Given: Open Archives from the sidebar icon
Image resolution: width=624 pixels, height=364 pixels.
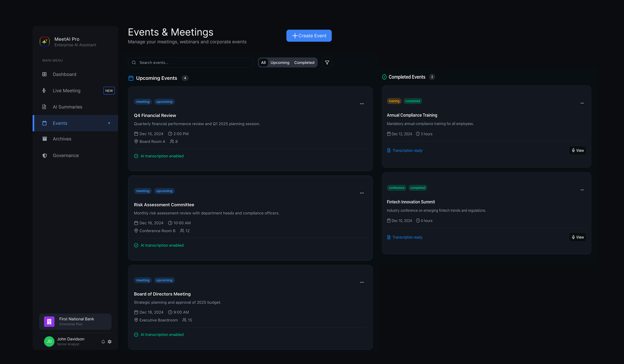Looking at the screenshot, I should point(44,139).
